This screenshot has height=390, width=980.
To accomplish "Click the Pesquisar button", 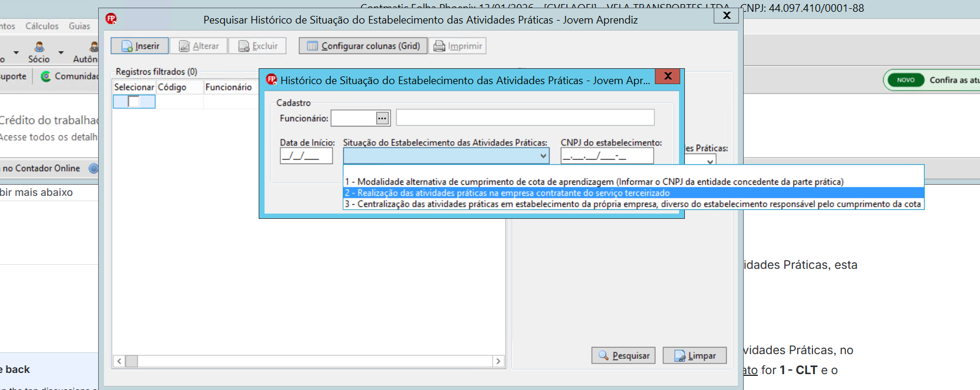I will [623, 355].
